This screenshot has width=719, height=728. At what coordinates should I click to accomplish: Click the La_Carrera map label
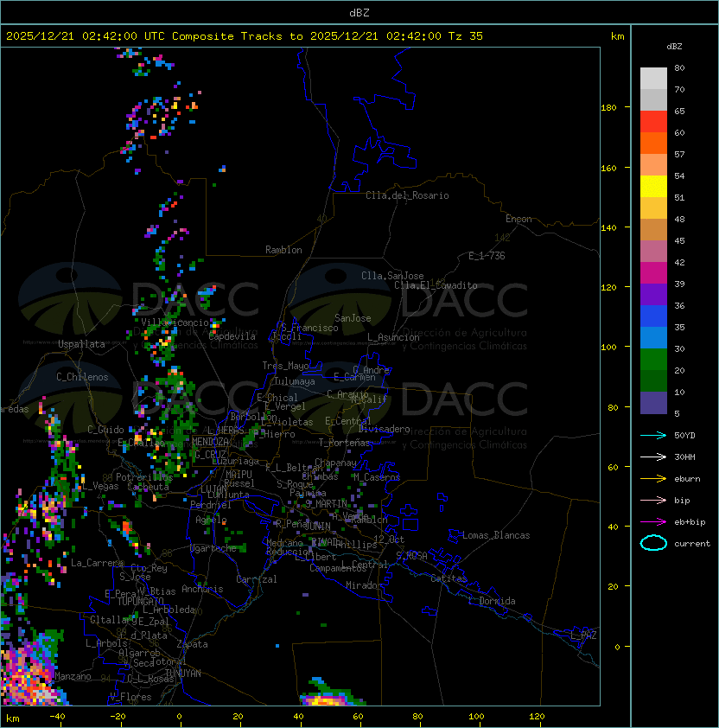pyautogui.click(x=97, y=563)
